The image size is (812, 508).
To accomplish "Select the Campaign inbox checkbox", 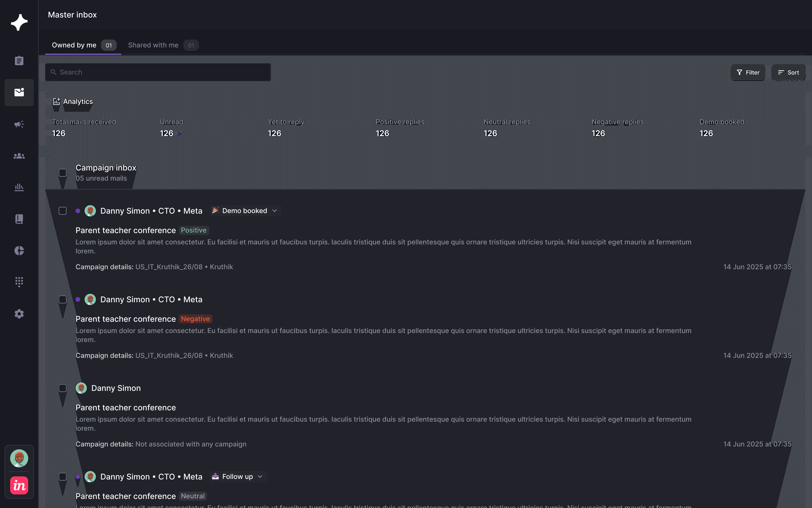I will (63, 173).
